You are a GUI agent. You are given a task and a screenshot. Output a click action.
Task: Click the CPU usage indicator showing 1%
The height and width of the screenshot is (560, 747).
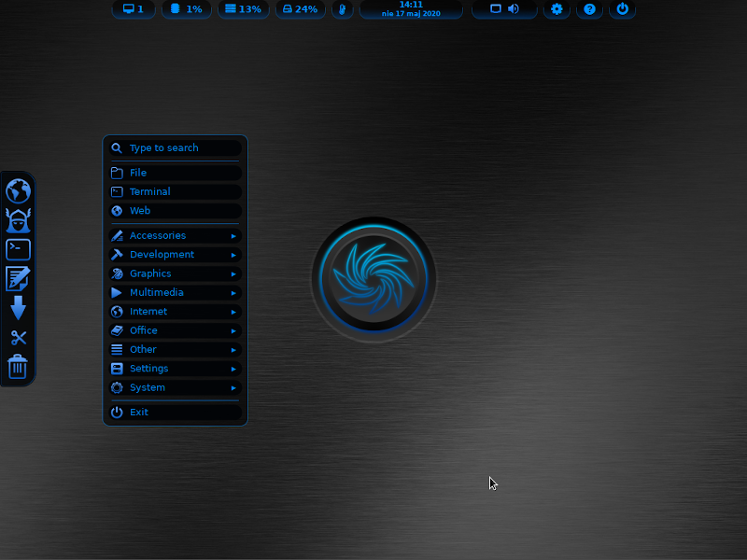(187, 10)
